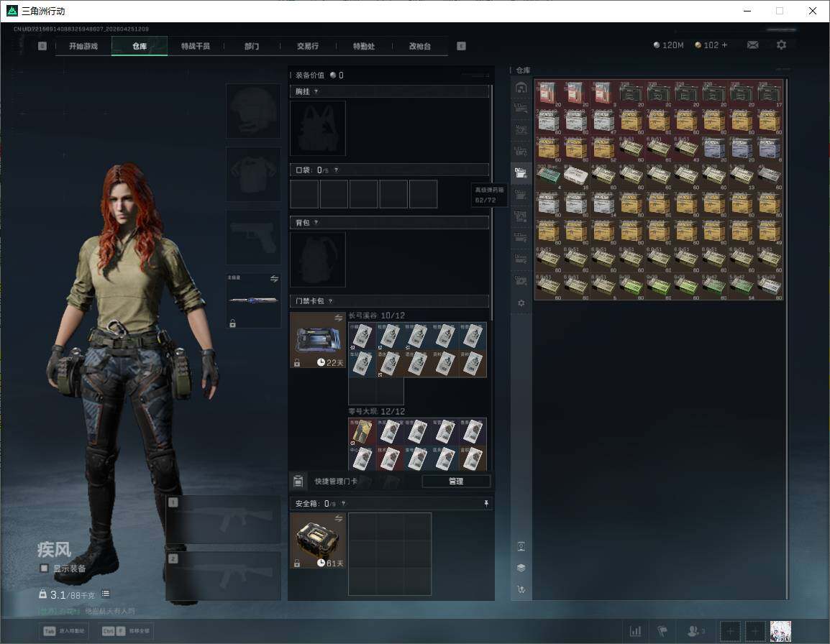
Task: Open the friends list icon
Action: tap(695, 631)
